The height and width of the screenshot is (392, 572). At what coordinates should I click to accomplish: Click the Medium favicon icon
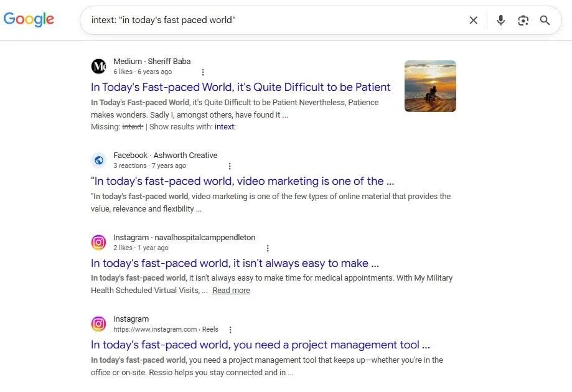(x=98, y=67)
